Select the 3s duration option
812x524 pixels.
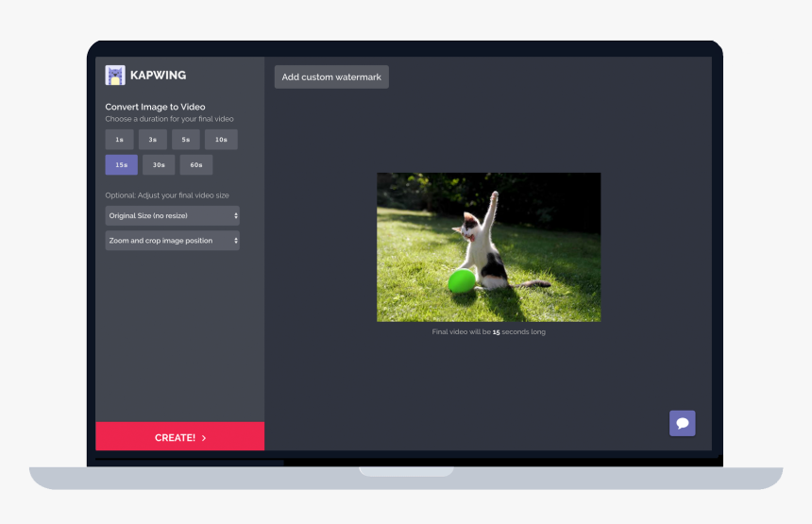153,140
